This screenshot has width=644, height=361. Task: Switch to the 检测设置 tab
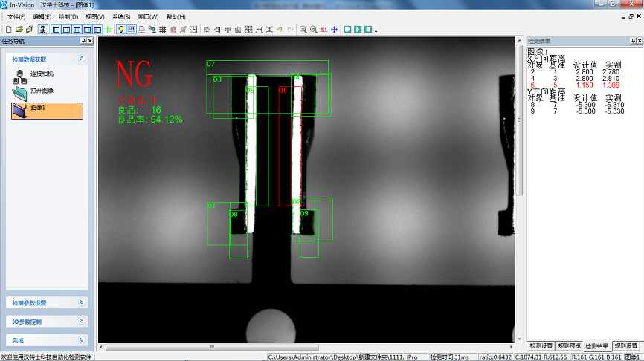(541, 346)
